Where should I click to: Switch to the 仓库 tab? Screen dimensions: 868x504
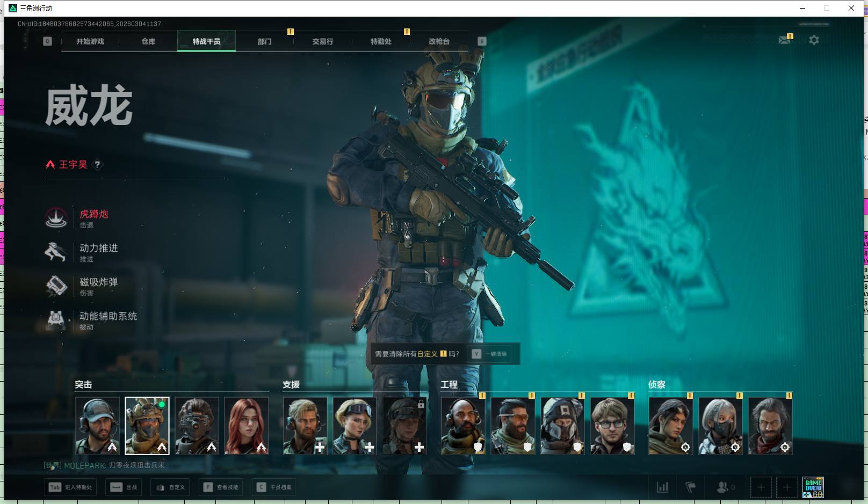point(148,41)
